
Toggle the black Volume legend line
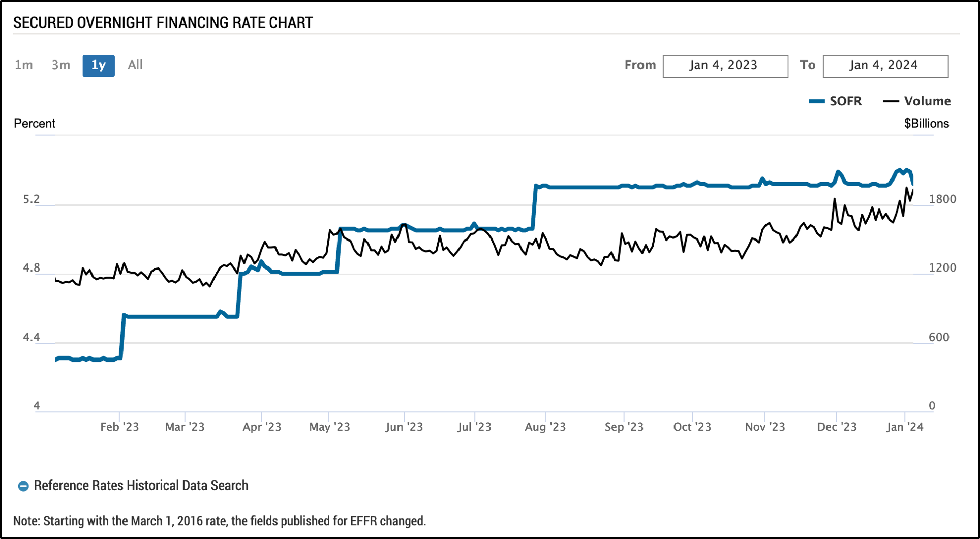click(x=891, y=101)
